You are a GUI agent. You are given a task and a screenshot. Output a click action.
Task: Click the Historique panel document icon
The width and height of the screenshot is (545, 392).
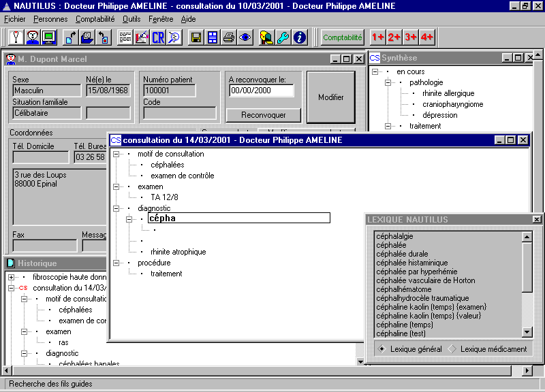(11, 263)
